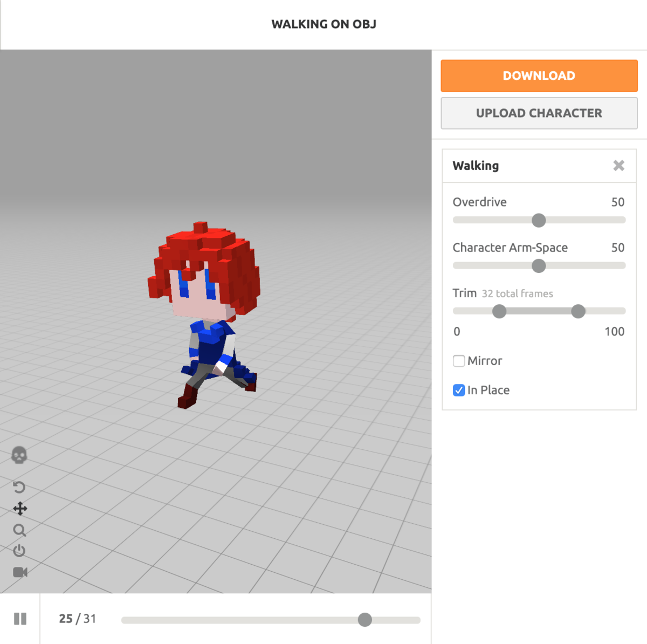Enable the Mirror option
The image size is (647, 644).
[x=458, y=360]
